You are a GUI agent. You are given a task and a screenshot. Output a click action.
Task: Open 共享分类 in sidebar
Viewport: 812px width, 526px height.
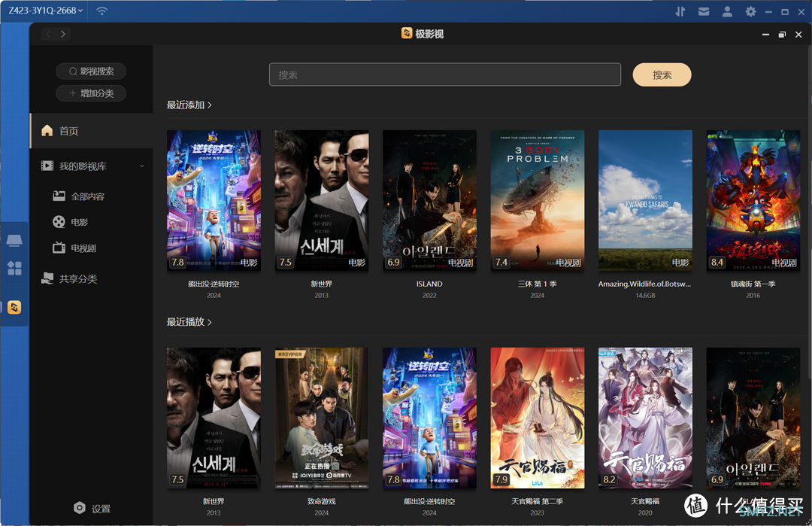[x=69, y=279]
